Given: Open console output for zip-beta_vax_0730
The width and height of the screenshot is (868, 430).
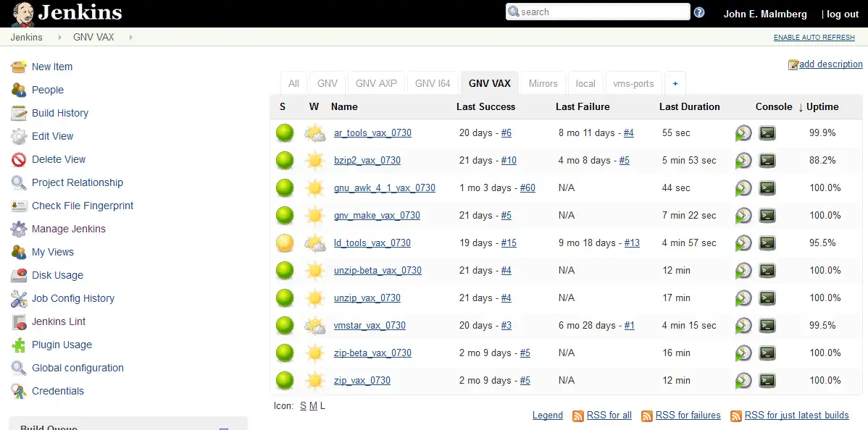Looking at the screenshot, I should point(767,353).
